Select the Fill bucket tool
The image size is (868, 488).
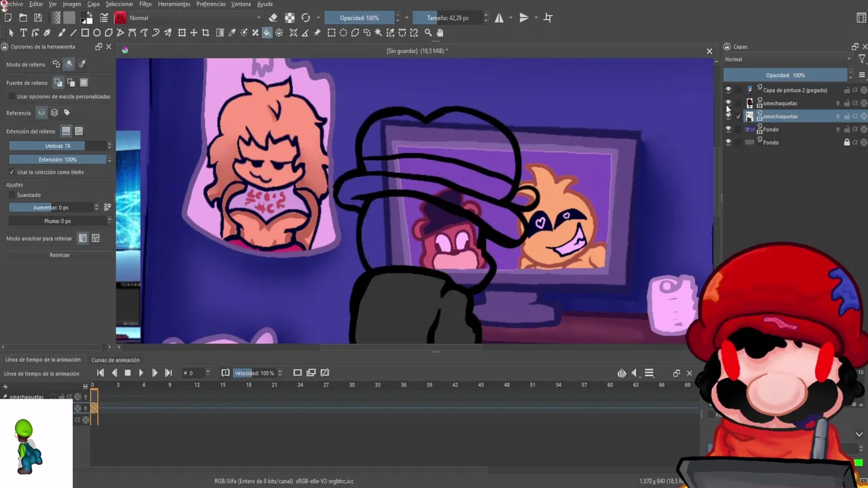[x=267, y=33]
